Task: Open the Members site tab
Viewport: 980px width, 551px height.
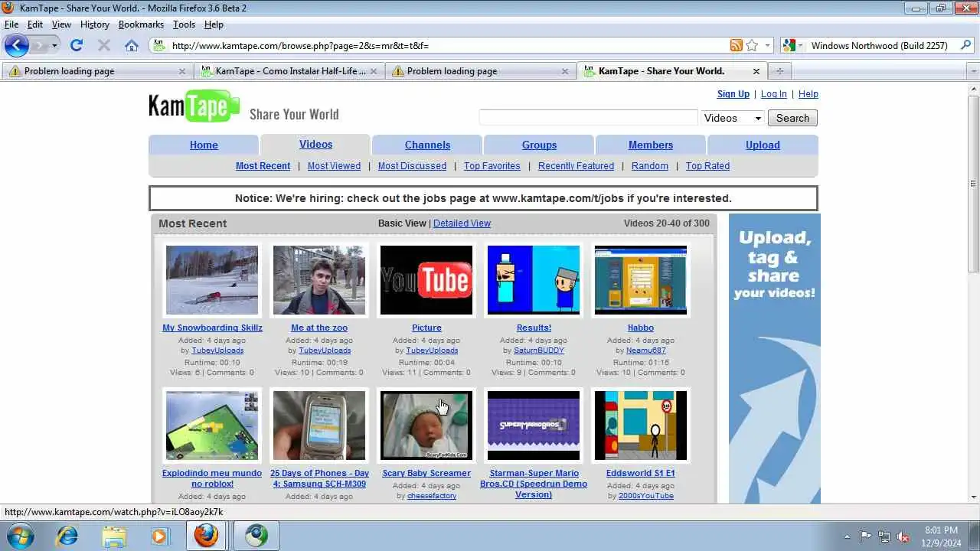Action: [x=651, y=145]
